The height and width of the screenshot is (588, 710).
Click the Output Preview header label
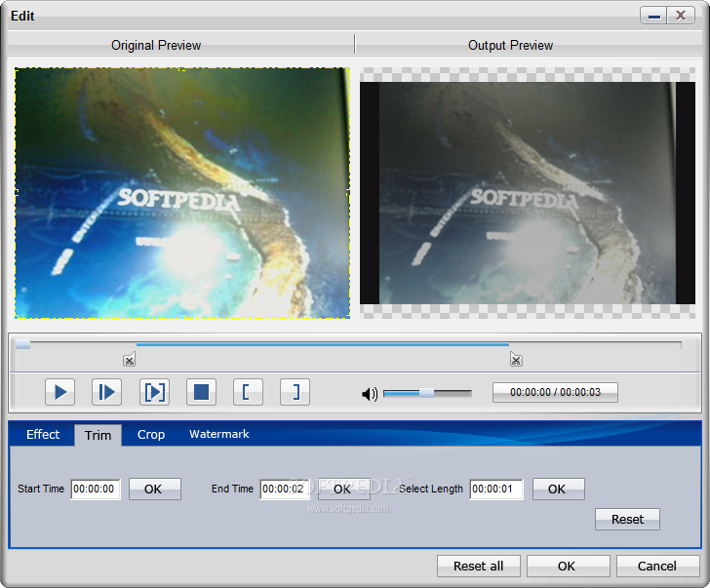[510, 45]
